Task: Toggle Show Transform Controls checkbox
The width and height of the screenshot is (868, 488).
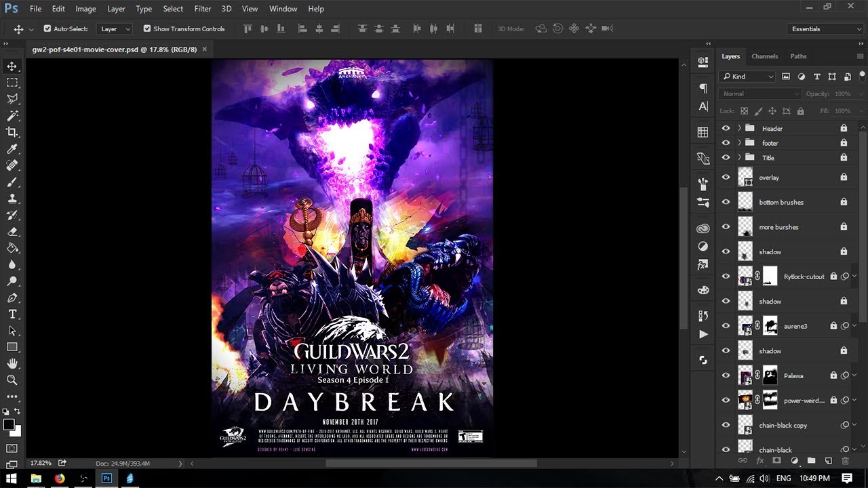Action: click(147, 28)
